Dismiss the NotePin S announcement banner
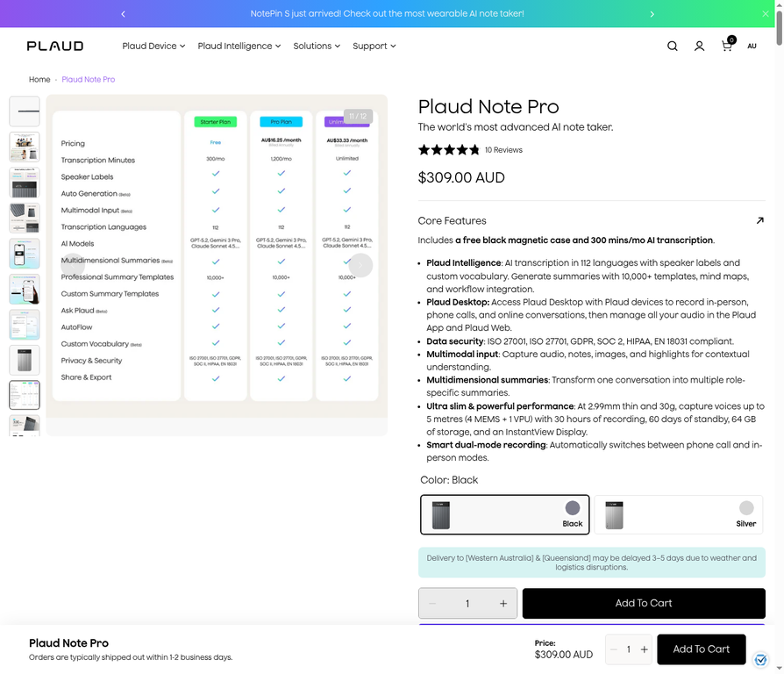784x674 pixels. [x=765, y=13]
